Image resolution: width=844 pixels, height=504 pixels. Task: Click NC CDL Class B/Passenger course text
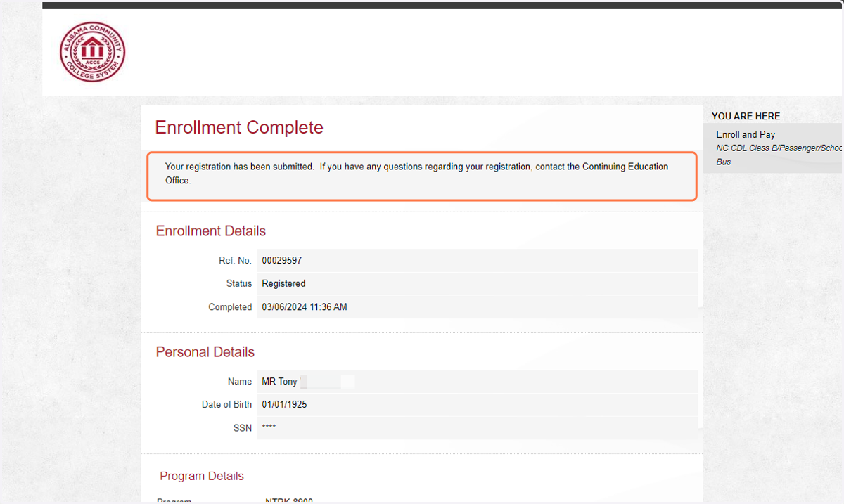click(x=779, y=155)
